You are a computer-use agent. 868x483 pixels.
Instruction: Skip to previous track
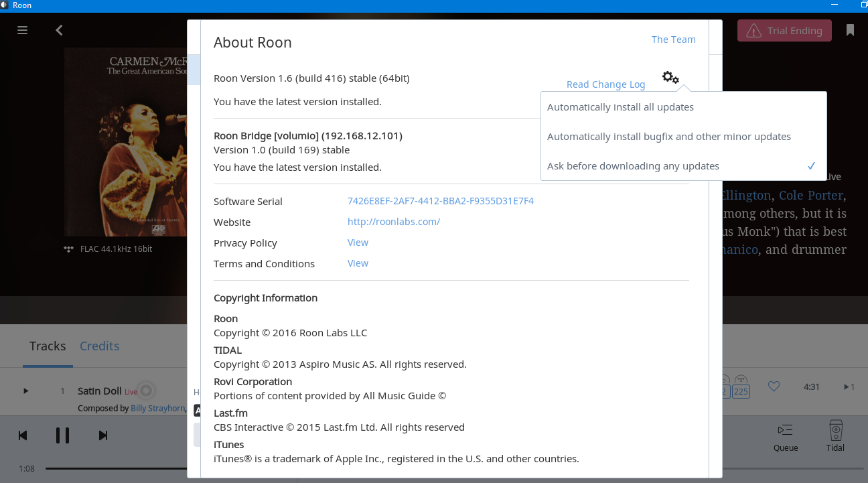23,435
